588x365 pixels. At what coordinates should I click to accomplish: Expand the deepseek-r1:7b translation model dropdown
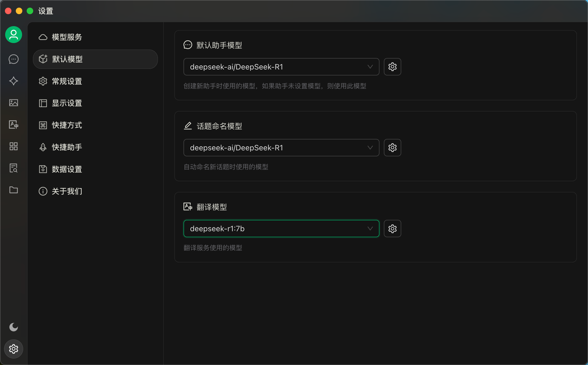[x=281, y=229]
